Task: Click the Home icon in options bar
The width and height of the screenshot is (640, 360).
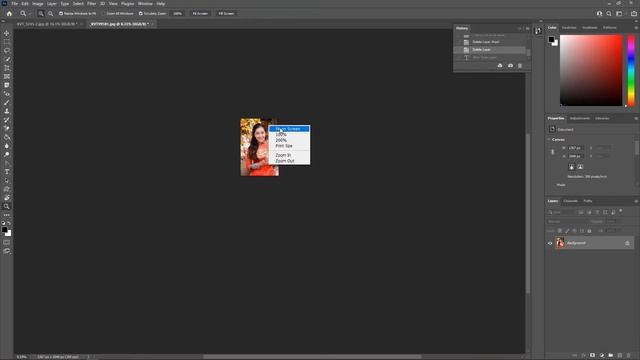Action: coord(9,13)
